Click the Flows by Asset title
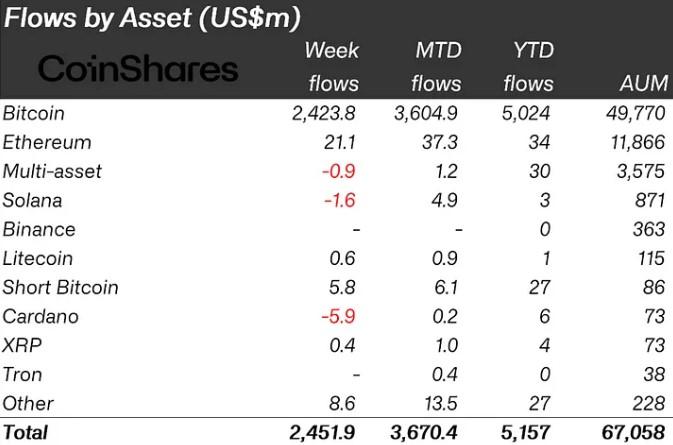This screenshot has height=445, width=673. [x=152, y=18]
